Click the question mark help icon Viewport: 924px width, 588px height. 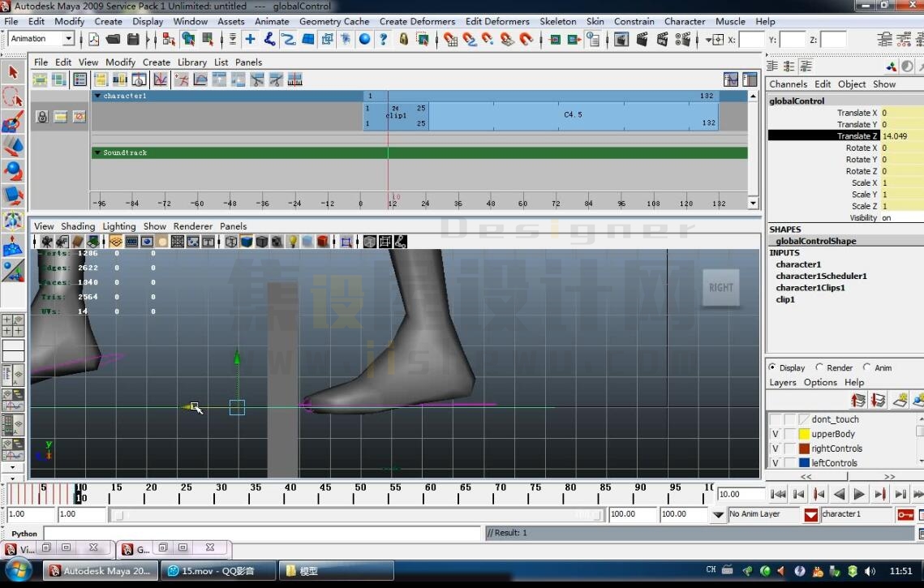pyautogui.click(x=384, y=40)
